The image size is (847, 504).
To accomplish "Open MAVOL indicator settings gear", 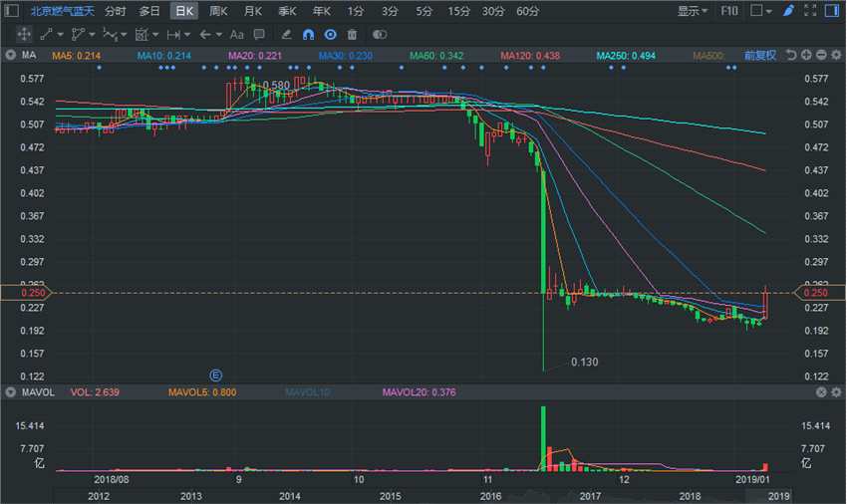I will tap(836, 392).
